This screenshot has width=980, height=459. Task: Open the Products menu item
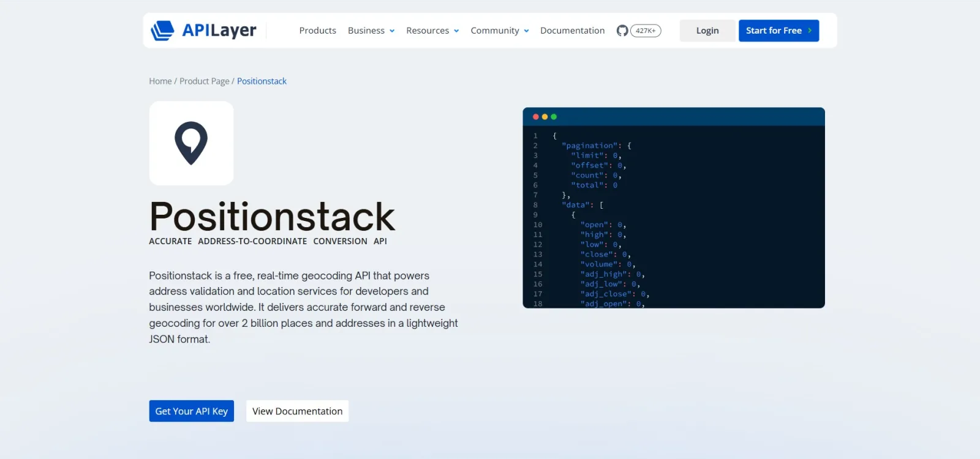[317, 31]
